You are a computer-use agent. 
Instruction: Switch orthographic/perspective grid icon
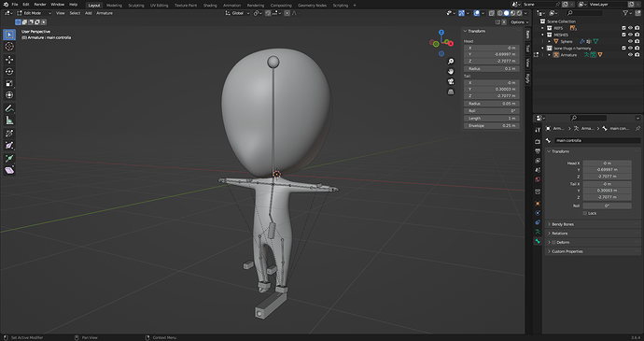[451, 92]
